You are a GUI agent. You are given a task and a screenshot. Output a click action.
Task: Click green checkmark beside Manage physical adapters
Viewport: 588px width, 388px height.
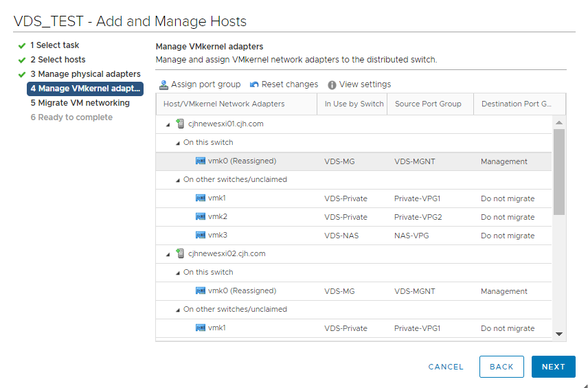click(22, 75)
